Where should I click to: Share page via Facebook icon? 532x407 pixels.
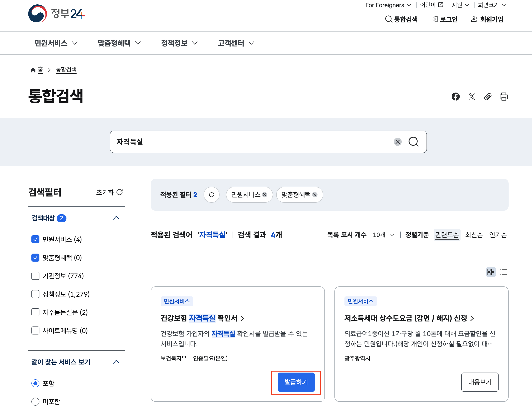[x=456, y=97]
